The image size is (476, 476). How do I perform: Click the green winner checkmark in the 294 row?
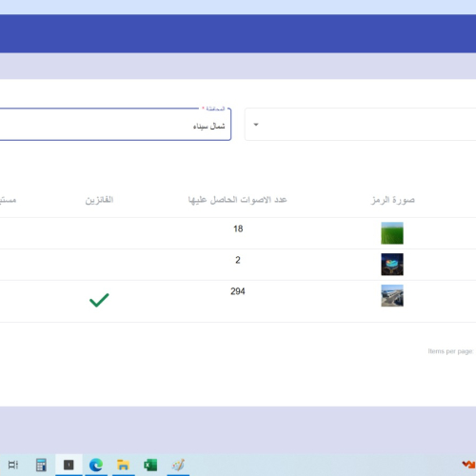(x=99, y=300)
